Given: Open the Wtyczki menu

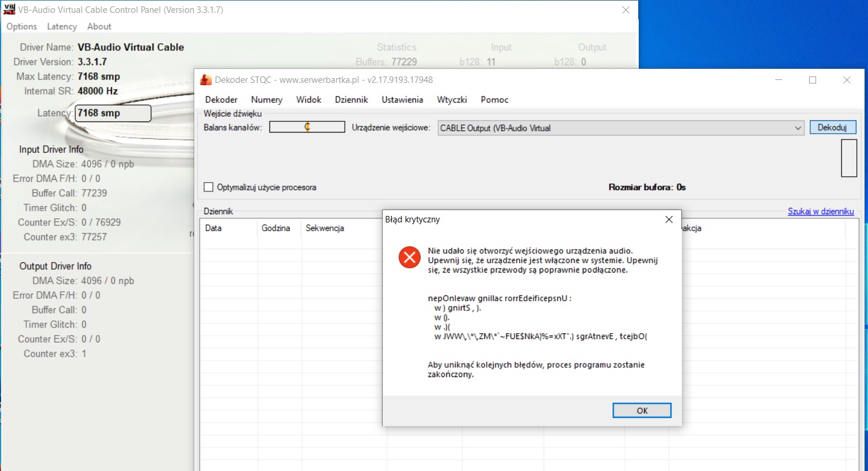Looking at the screenshot, I should pyautogui.click(x=452, y=100).
